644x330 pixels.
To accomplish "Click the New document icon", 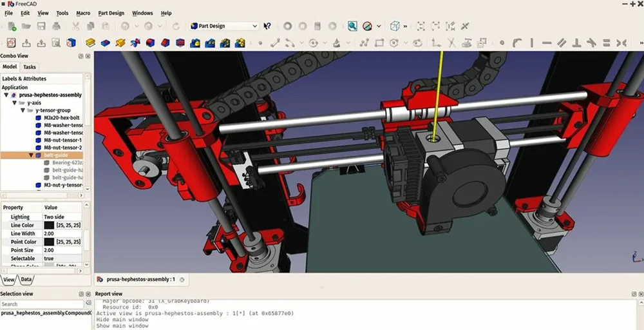I will (x=12, y=26).
